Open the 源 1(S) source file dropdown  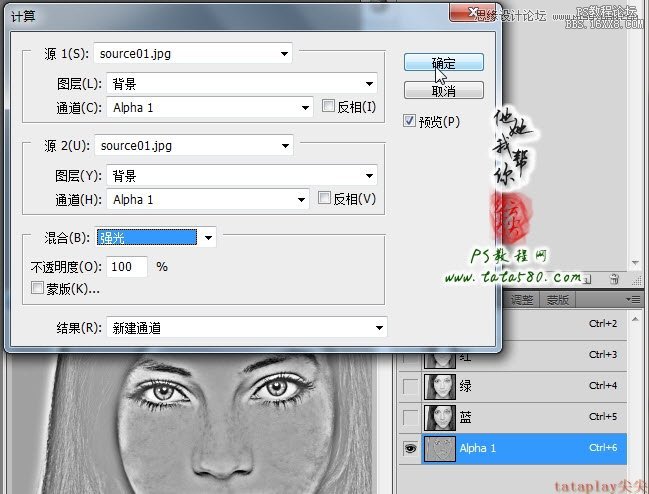tap(193, 53)
